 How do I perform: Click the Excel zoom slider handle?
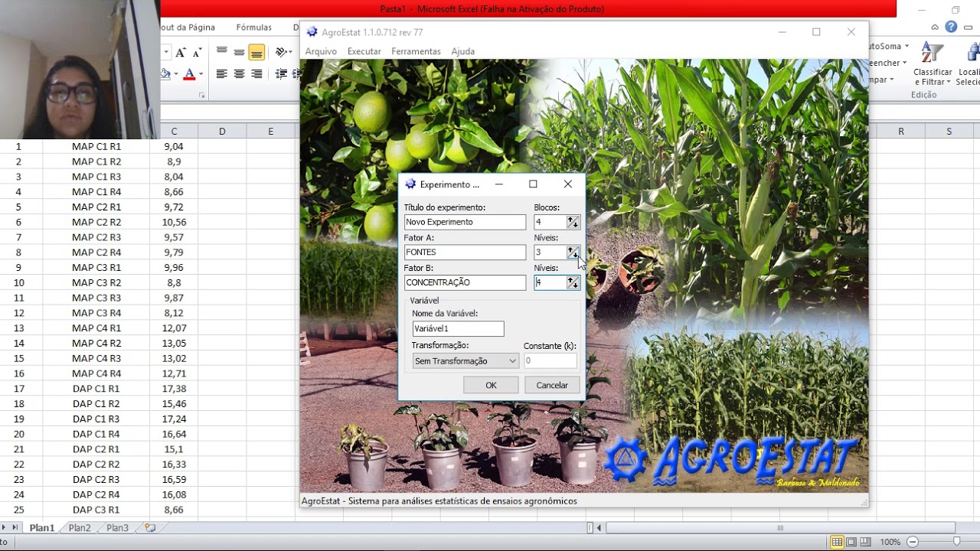(956, 542)
